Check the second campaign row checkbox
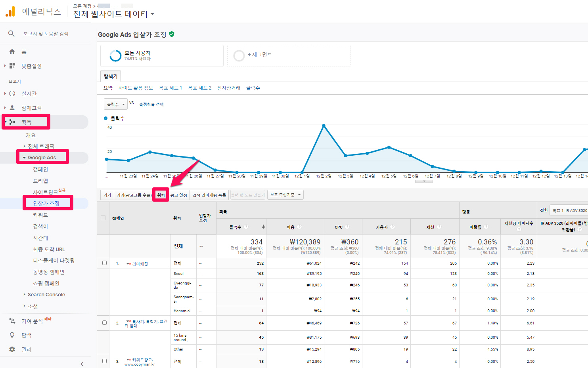This screenshot has height=368, width=588. click(x=105, y=323)
